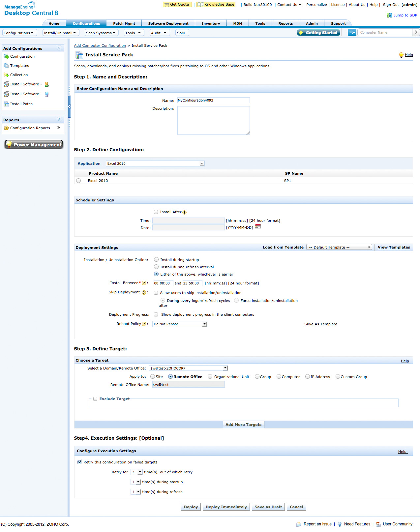Image resolution: width=420 pixels, height=532 pixels.
Task: Open the Install/Uninstall submenu dropdown
Action: pos(61,33)
